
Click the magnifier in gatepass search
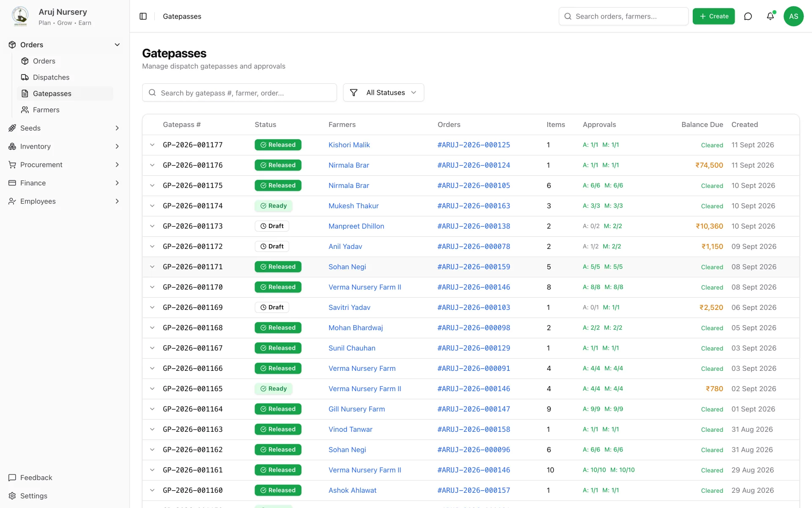click(152, 93)
